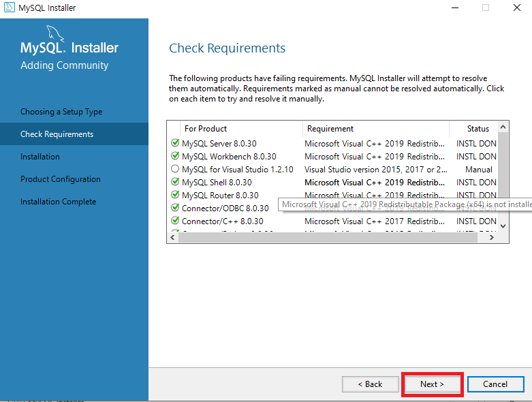Click INSTL DON status for Connector/C++

click(x=476, y=221)
